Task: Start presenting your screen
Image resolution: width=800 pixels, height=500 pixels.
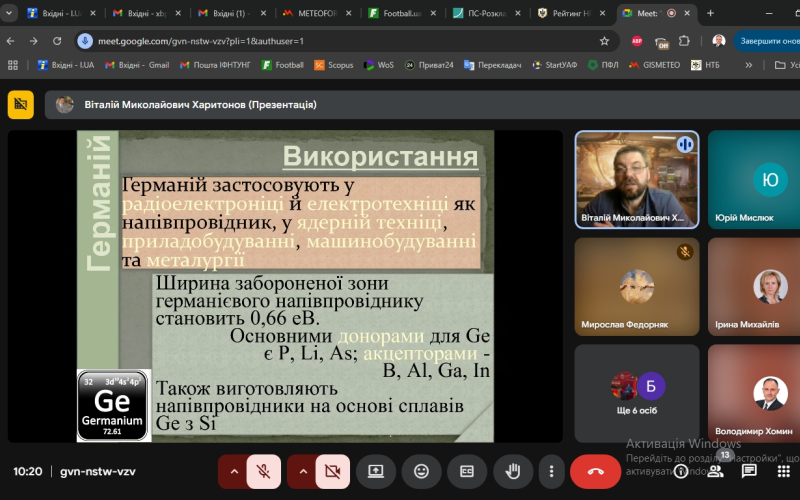Action: tap(376, 471)
